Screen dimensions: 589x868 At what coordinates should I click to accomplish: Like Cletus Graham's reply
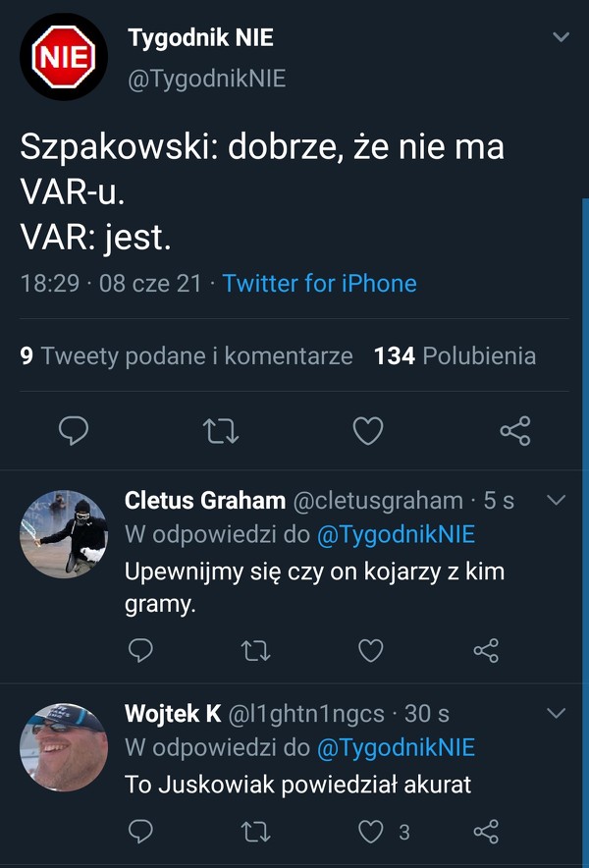coord(370,650)
